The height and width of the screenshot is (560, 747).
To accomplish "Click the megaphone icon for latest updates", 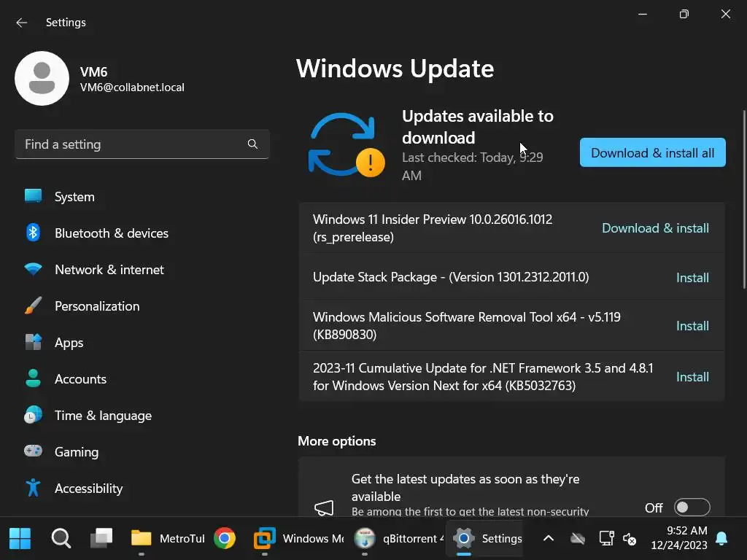I will [324, 507].
